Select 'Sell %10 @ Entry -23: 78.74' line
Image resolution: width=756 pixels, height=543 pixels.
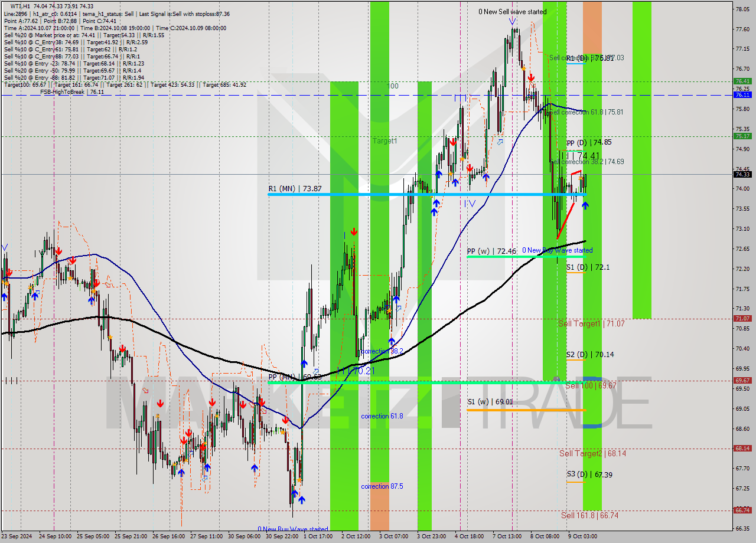click(x=74, y=63)
